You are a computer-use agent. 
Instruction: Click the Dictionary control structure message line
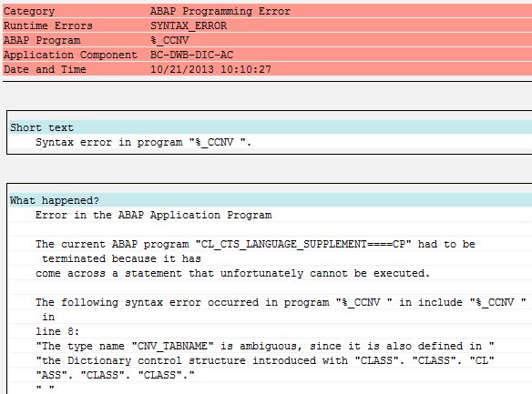(265, 361)
